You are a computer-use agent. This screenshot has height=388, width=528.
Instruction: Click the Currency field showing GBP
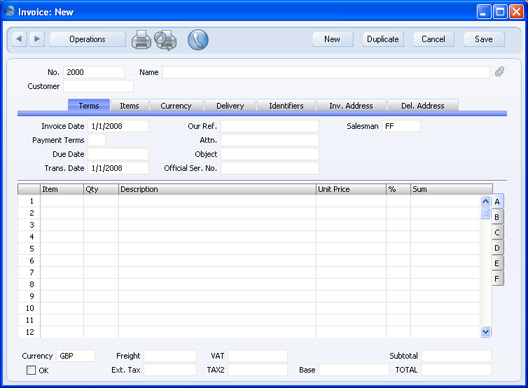click(76, 356)
